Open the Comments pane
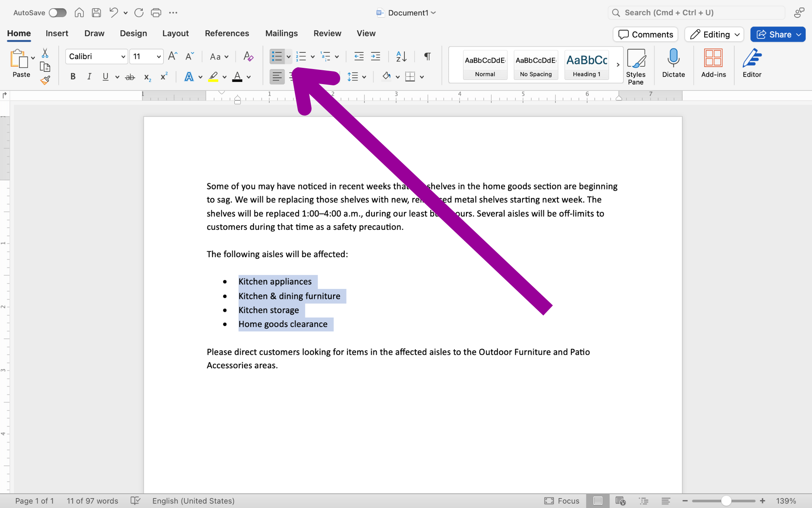This screenshot has width=812, height=508. [645, 35]
